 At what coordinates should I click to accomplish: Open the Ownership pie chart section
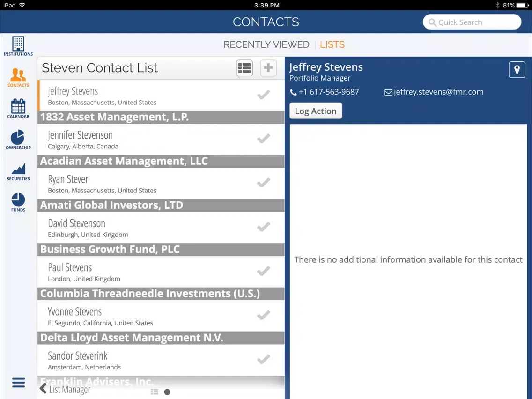coord(18,140)
